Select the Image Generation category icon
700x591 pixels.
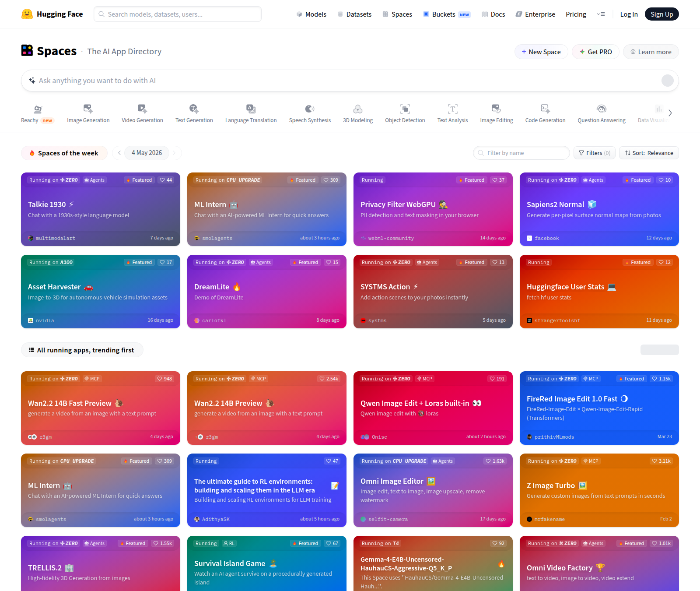click(88, 109)
